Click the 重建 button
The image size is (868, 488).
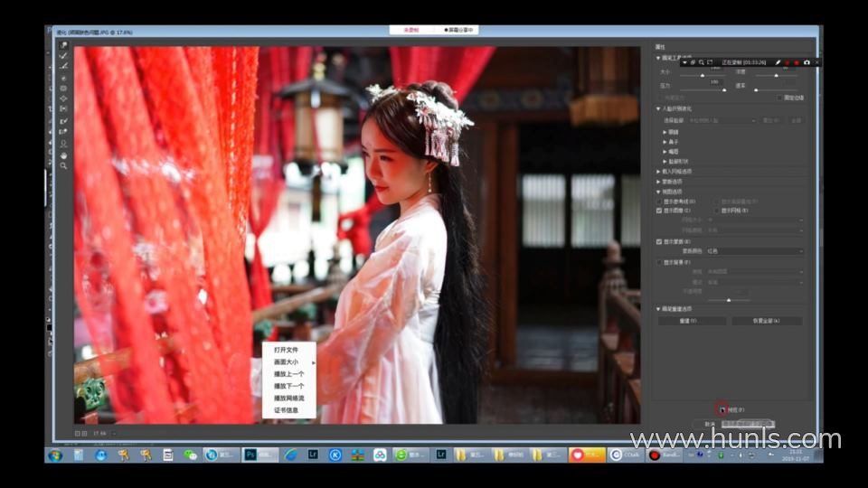(692, 321)
